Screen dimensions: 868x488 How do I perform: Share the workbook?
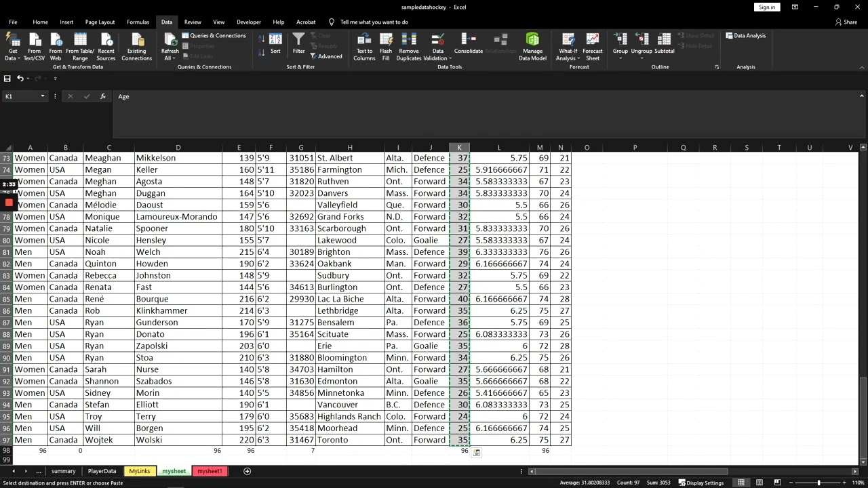pyautogui.click(x=846, y=22)
